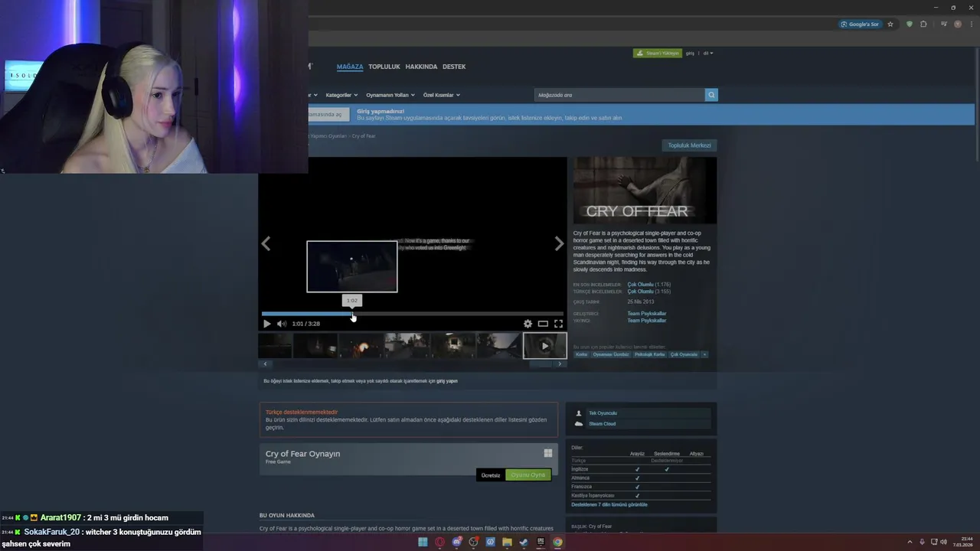The height and width of the screenshot is (551, 980).
Task: Click the Cry of Fear breadcrumb link
Action: click(364, 136)
